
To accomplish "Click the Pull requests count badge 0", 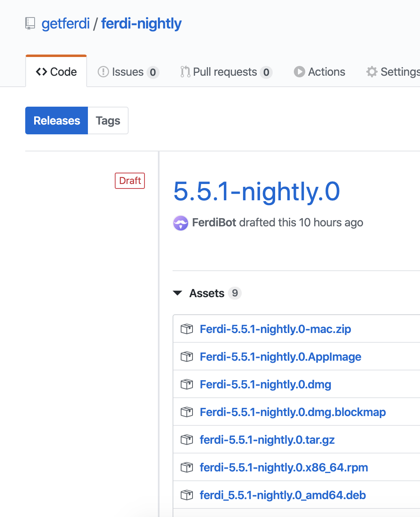I will 266,72.
